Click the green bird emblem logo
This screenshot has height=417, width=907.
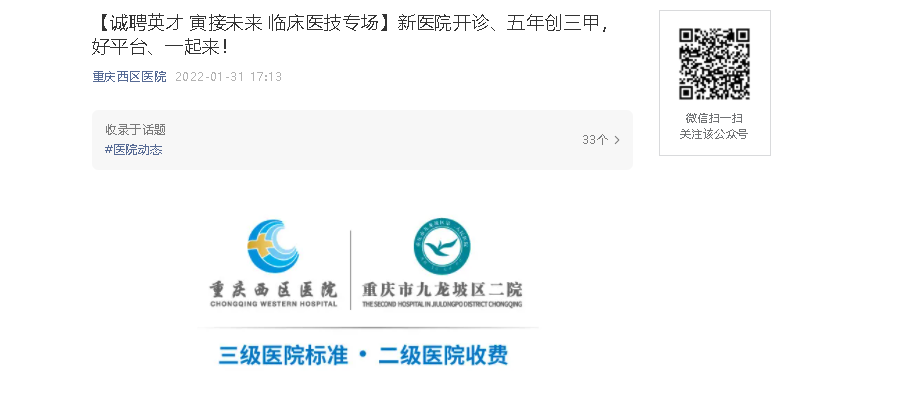(442, 246)
